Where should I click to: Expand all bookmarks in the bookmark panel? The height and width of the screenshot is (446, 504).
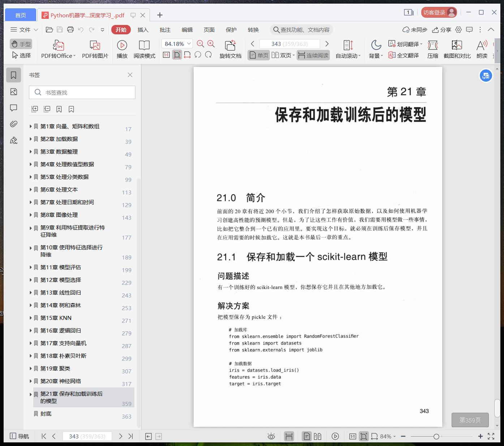point(35,109)
